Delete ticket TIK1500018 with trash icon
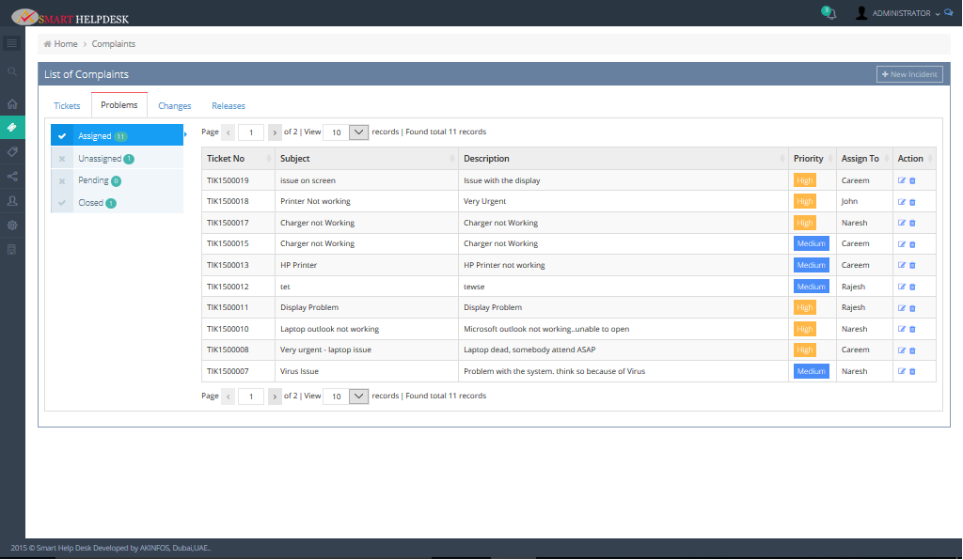The width and height of the screenshot is (963, 560). pyautogui.click(x=912, y=202)
